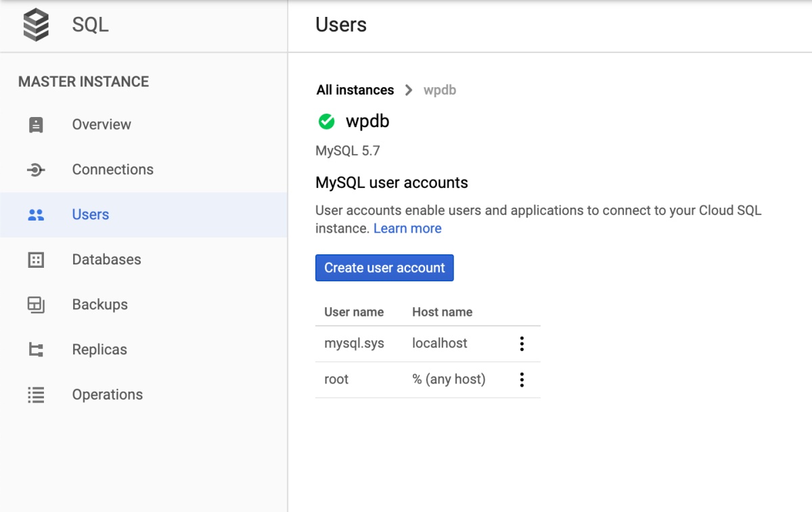Open the Learn more link
The width and height of the screenshot is (812, 512).
pos(407,228)
